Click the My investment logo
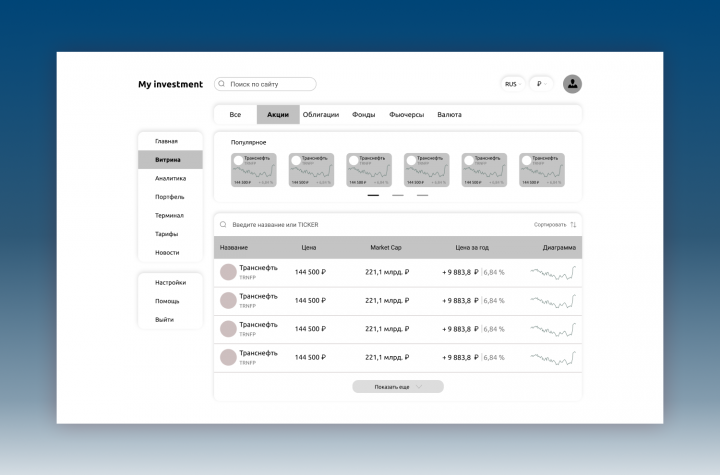 [170, 84]
